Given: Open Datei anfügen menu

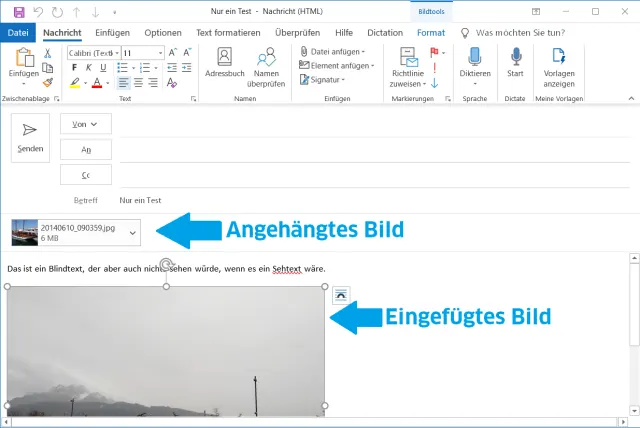Looking at the screenshot, I should coord(332,52).
